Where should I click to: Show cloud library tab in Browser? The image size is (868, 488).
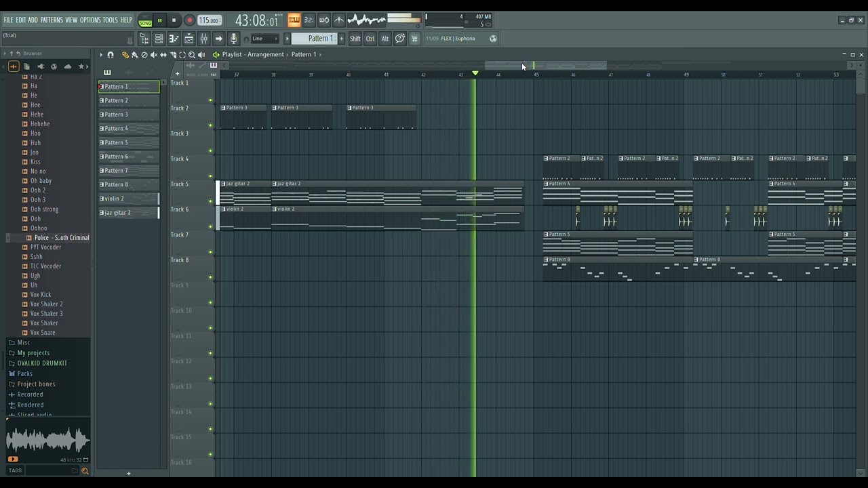(68, 66)
